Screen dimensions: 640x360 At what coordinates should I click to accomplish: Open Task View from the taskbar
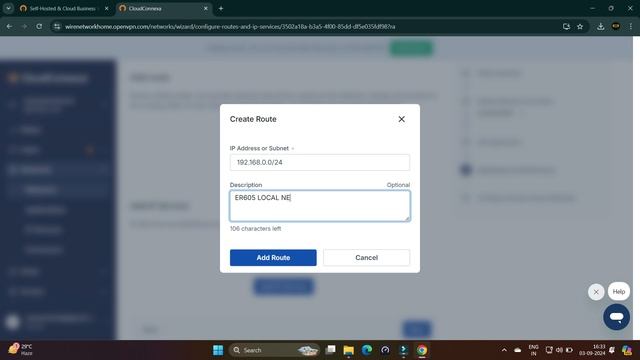pyautogui.click(x=331, y=350)
